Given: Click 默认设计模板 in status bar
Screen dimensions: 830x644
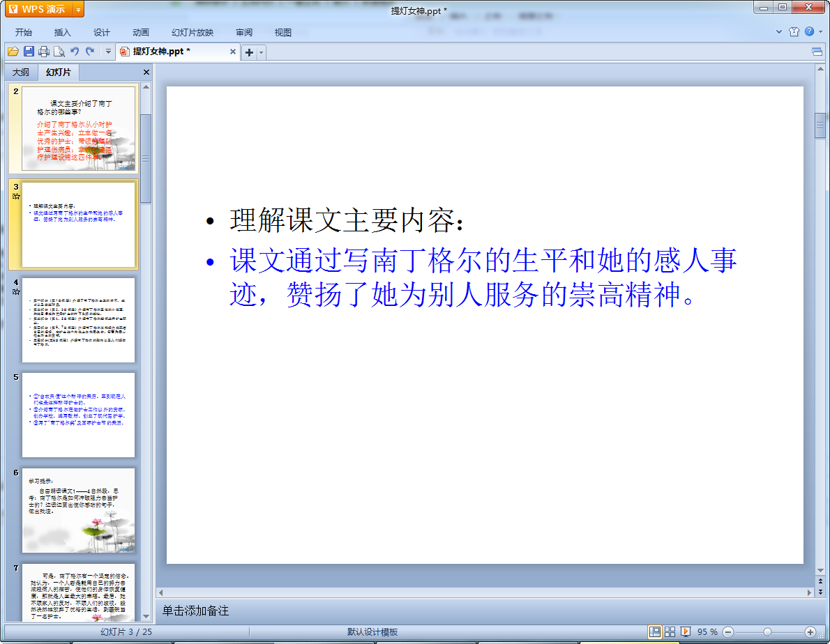Looking at the screenshot, I should click(372, 632).
